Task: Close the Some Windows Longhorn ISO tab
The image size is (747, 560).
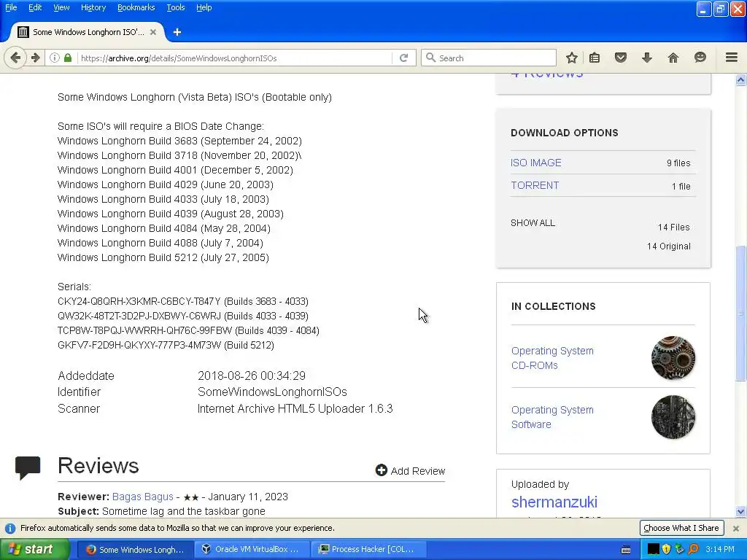Action: click(153, 32)
